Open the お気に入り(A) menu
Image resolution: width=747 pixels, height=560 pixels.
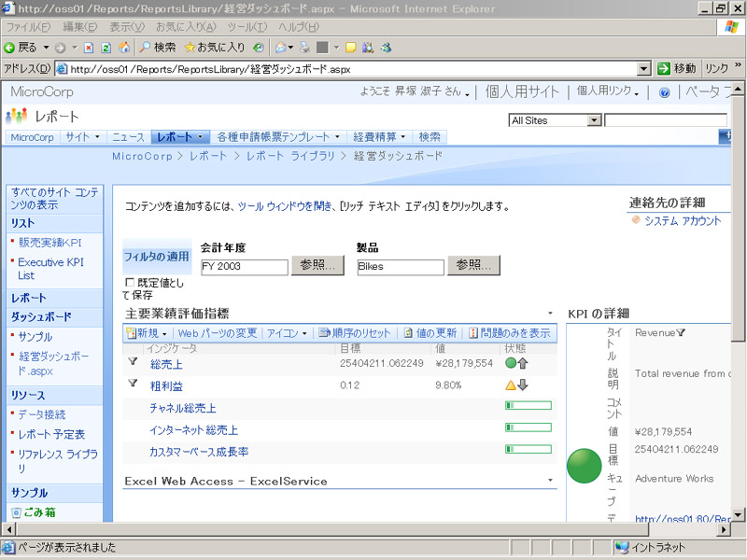(x=186, y=27)
